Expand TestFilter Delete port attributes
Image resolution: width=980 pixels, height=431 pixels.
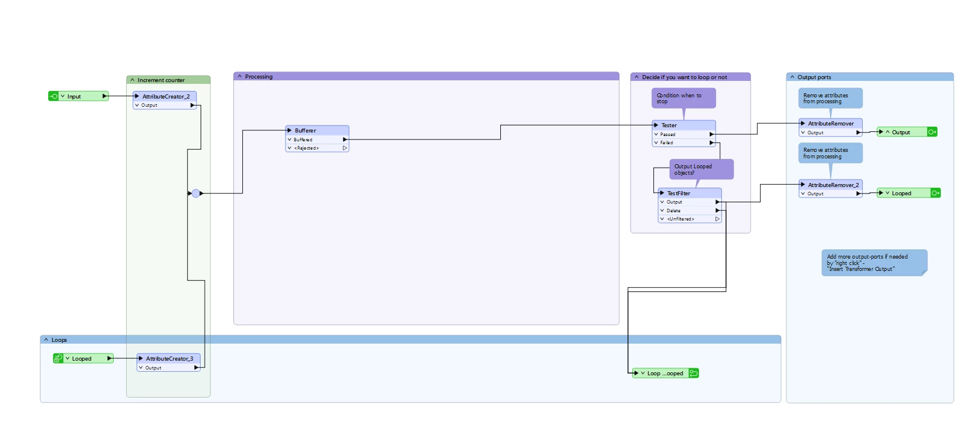(662, 211)
